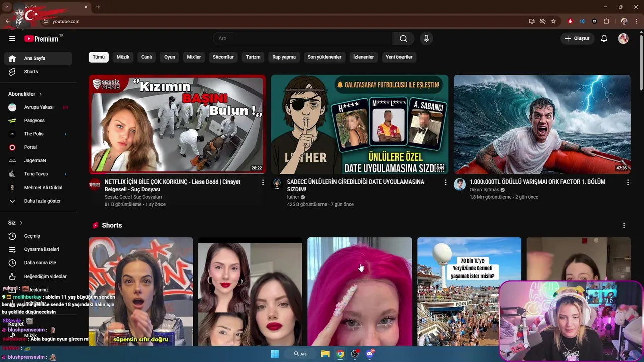Image resolution: width=644 pixels, height=362 pixels.
Task: Open 'Geçmiş' history in the sidebar
Action: pyautogui.click(x=38, y=236)
